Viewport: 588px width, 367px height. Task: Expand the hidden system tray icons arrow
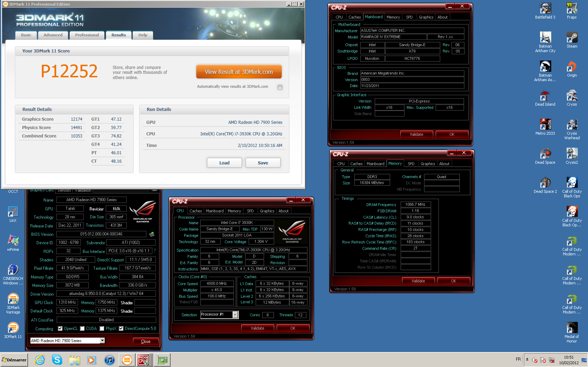tap(527, 359)
